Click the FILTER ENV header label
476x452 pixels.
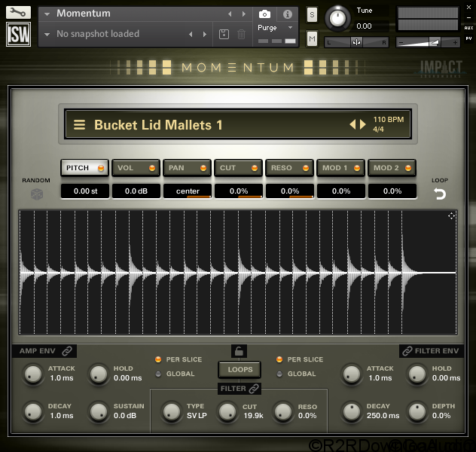click(437, 351)
